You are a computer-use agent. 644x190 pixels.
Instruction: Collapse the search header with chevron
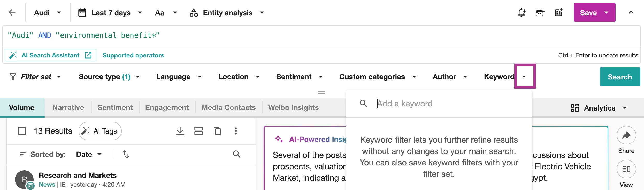(631, 12)
